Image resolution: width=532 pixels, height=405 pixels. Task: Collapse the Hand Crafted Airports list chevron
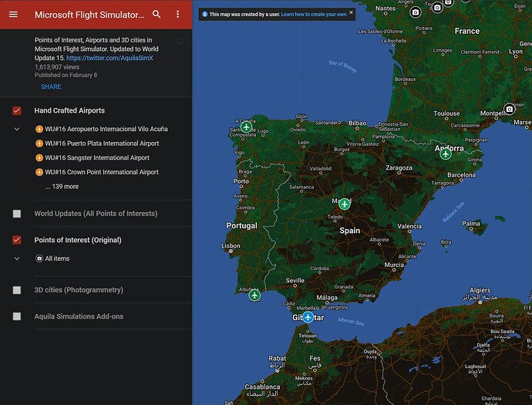pyautogui.click(x=17, y=130)
